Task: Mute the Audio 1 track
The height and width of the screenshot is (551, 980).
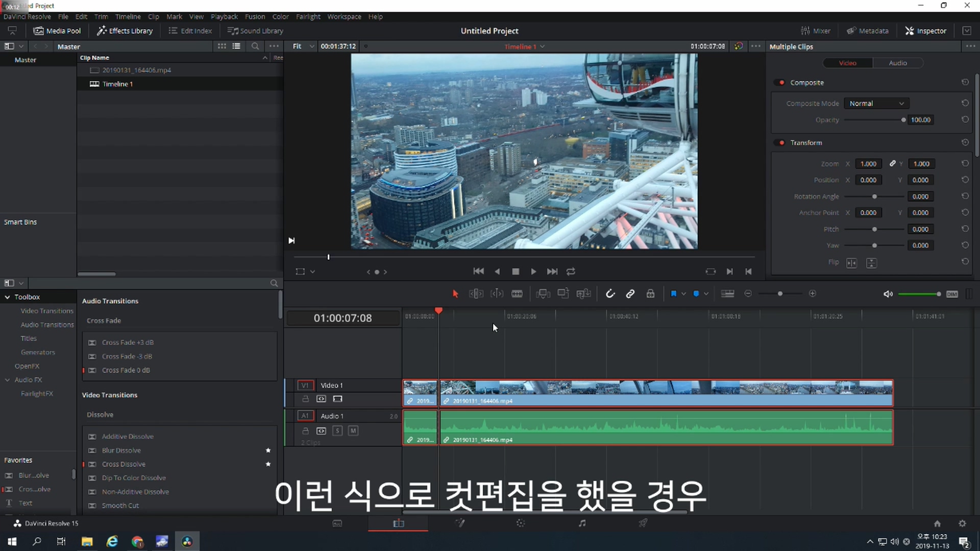Action: [353, 431]
